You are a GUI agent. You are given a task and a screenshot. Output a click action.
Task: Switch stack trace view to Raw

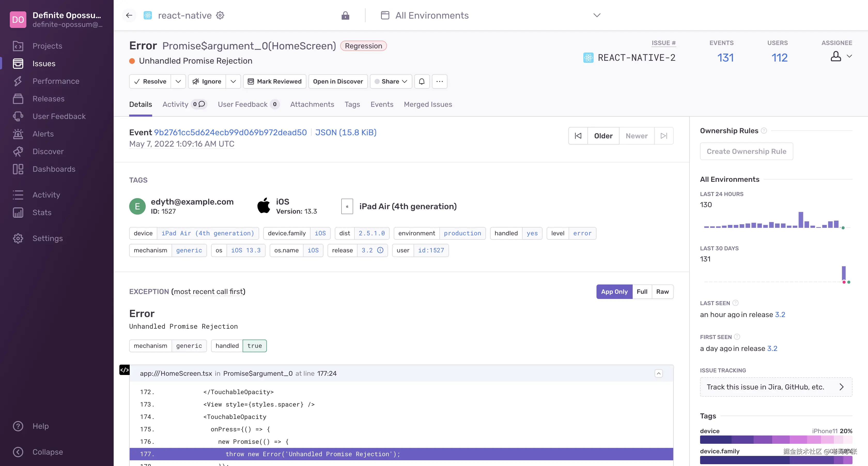click(x=662, y=292)
